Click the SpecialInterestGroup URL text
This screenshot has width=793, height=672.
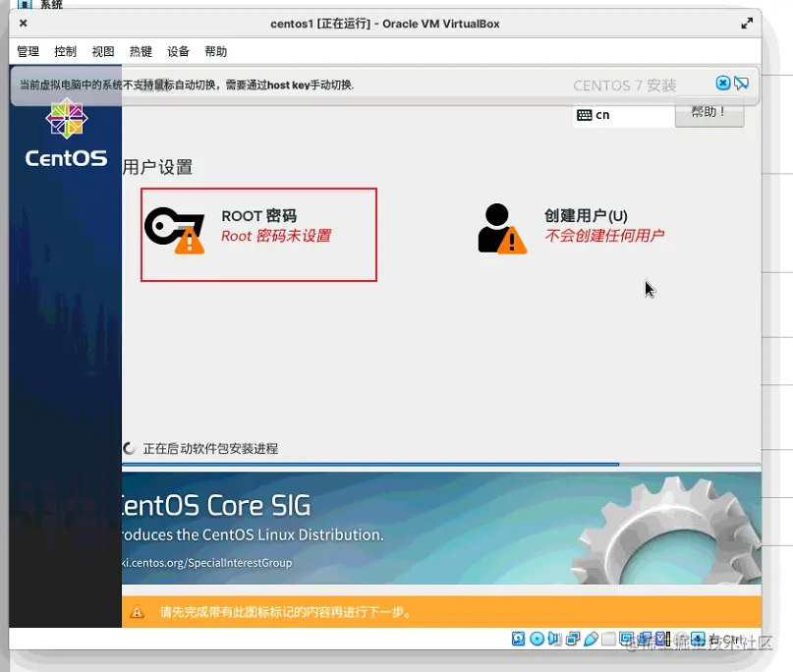coord(206,563)
